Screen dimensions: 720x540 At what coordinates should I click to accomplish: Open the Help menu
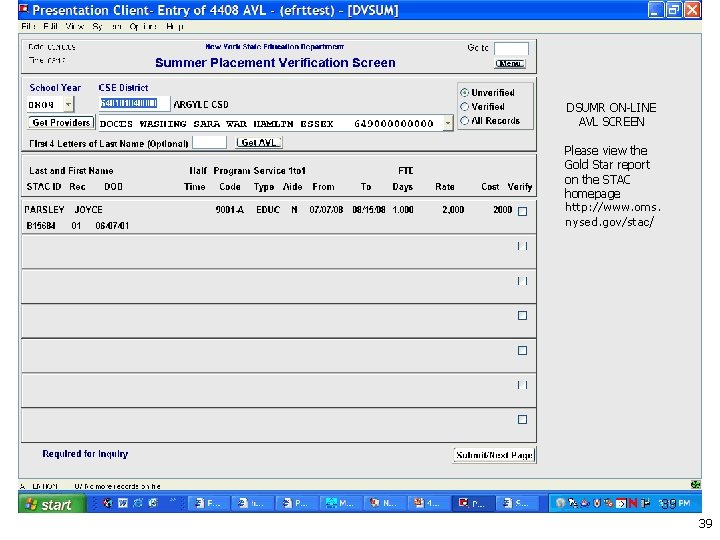point(174,27)
